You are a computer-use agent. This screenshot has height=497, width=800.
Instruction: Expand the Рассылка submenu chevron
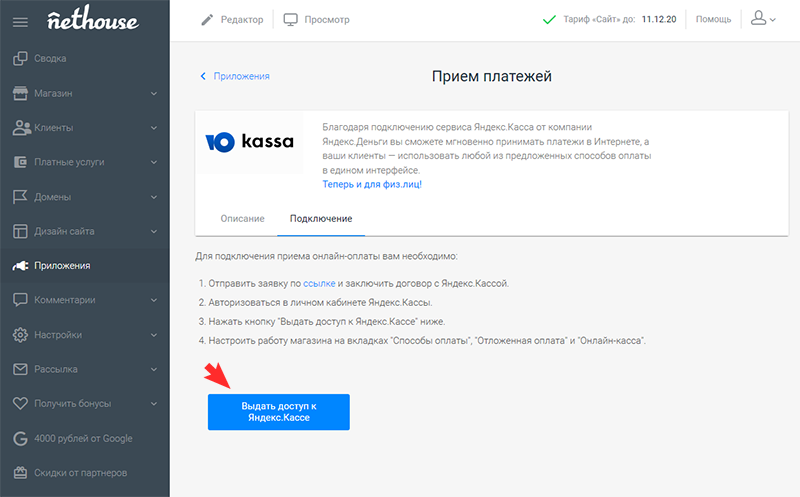(154, 369)
